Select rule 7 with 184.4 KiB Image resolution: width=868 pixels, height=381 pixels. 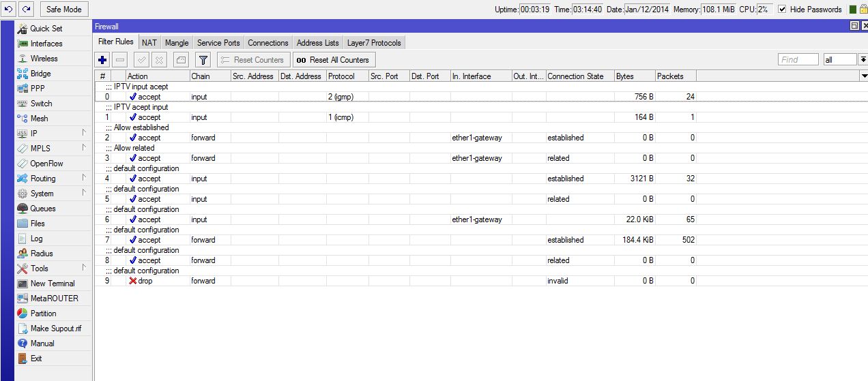[396, 240]
